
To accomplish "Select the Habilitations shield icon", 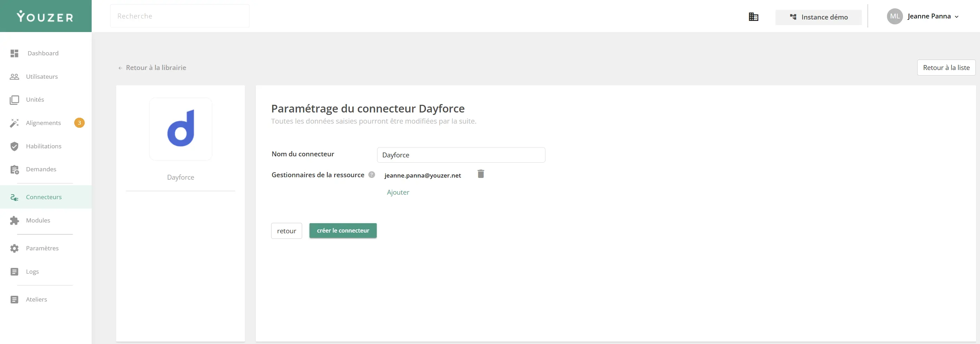I will [x=14, y=146].
